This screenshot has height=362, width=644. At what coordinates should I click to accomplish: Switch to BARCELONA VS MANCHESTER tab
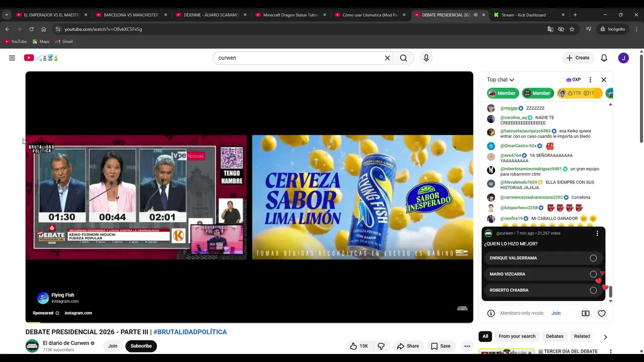pos(132,15)
